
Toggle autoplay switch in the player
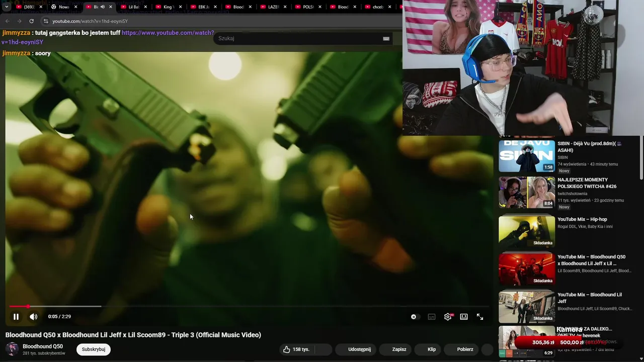(x=414, y=317)
